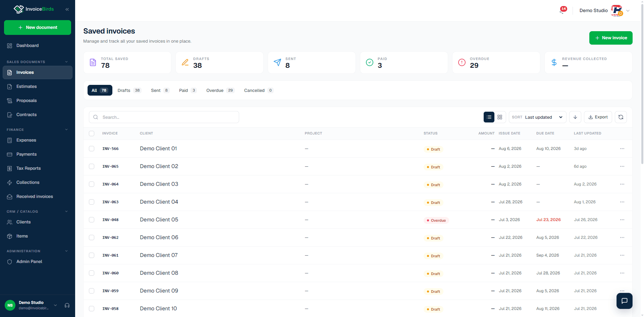
Task: Click the Overdue alert icon
Action: click(x=462, y=62)
